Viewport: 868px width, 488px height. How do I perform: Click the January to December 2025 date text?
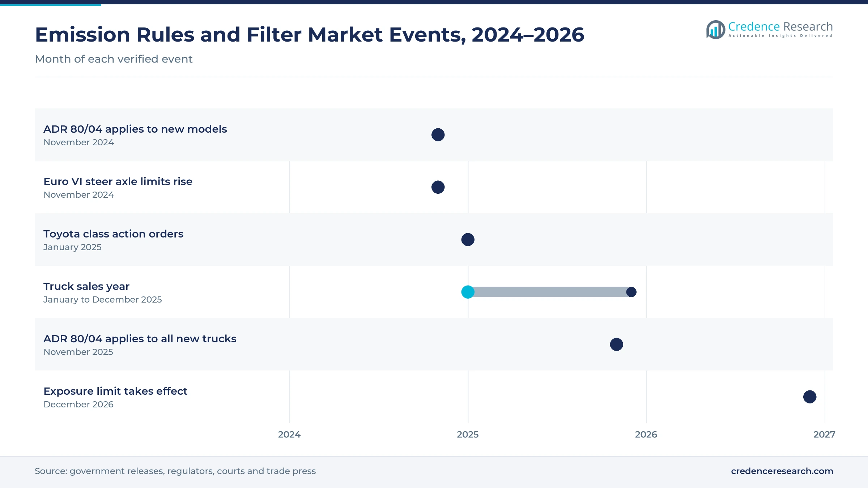(102, 300)
